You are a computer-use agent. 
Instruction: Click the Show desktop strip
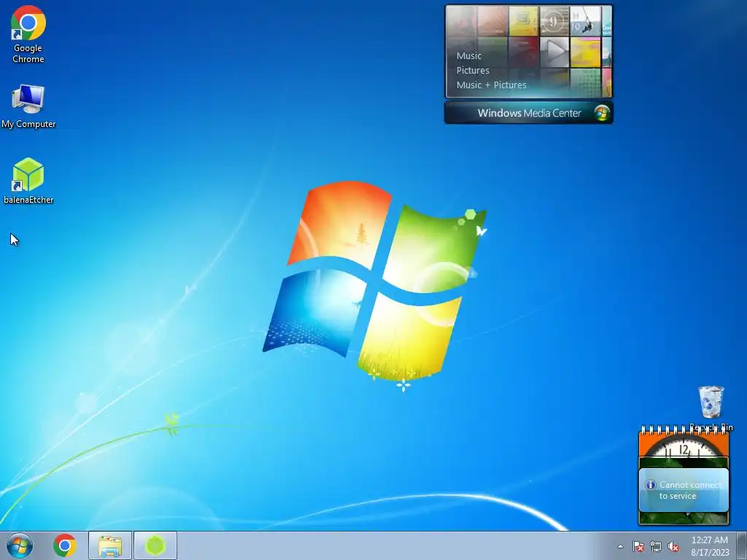pyautogui.click(x=742, y=545)
